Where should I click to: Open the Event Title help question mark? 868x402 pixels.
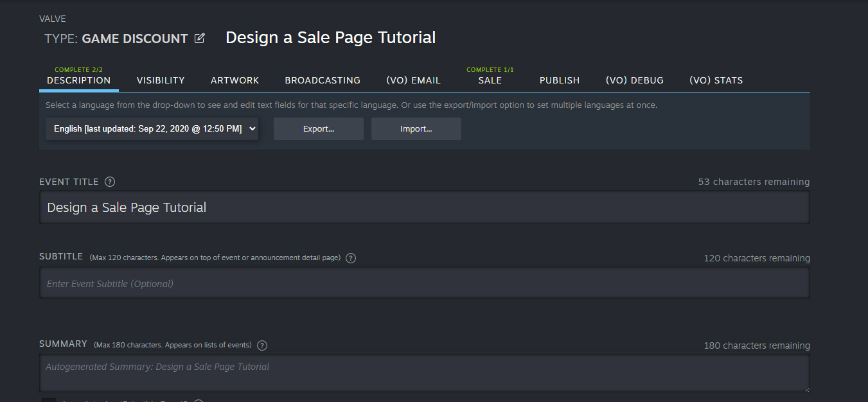(109, 182)
